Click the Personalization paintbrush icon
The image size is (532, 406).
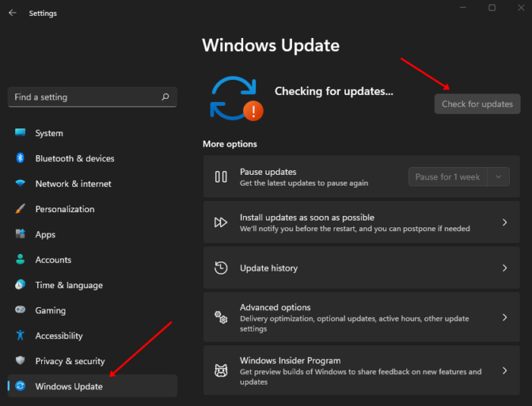point(21,209)
